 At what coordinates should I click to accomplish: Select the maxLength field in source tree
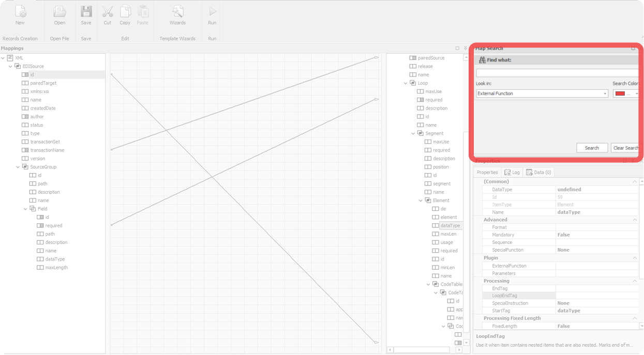56,268
